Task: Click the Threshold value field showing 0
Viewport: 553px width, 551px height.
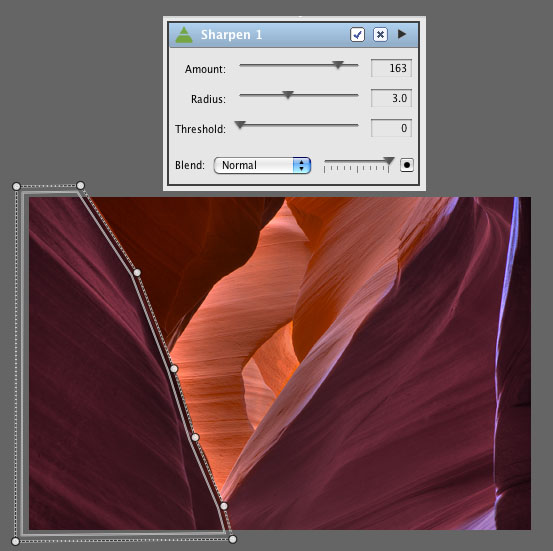Action: click(x=391, y=128)
